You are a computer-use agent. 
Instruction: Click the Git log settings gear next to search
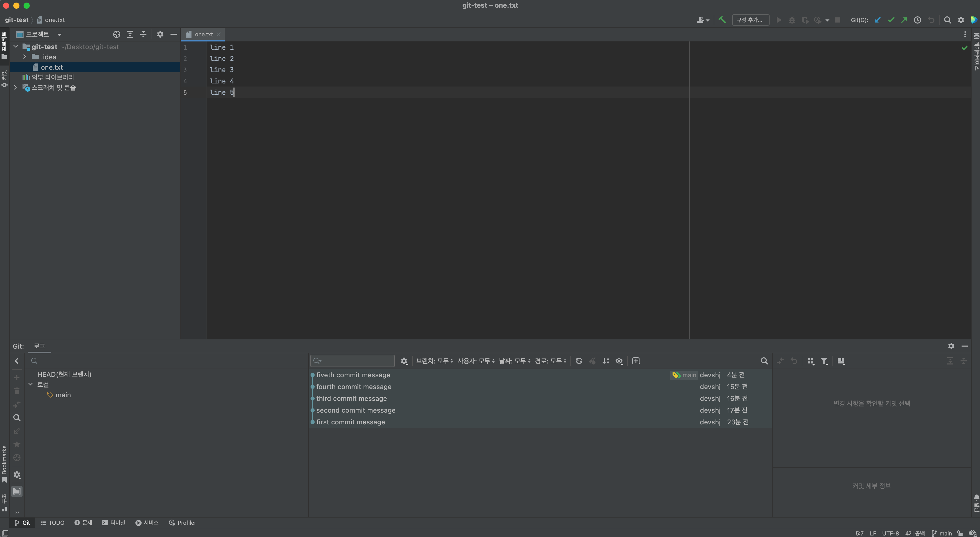click(404, 361)
